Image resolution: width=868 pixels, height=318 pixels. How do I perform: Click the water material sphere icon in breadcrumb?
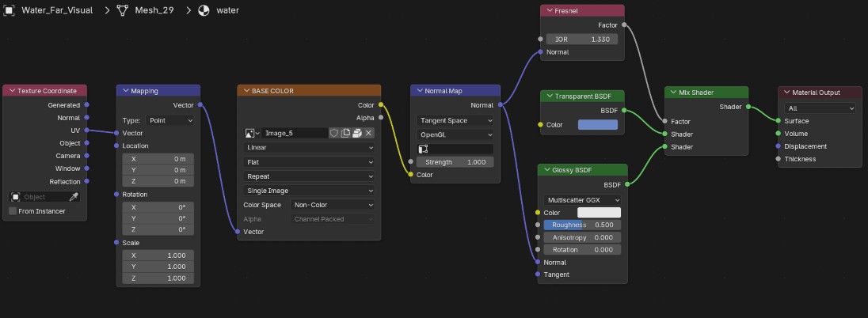pyautogui.click(x=204, y=10)
